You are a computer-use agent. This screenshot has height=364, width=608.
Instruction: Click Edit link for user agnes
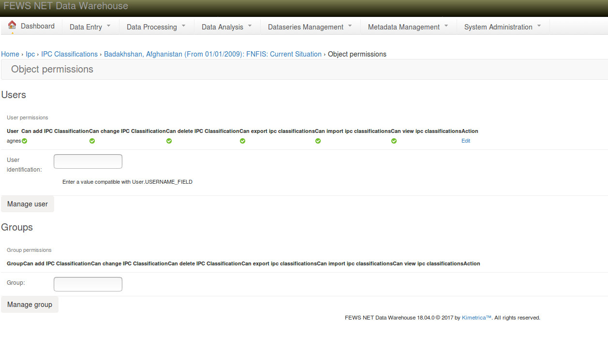point(466,141)
